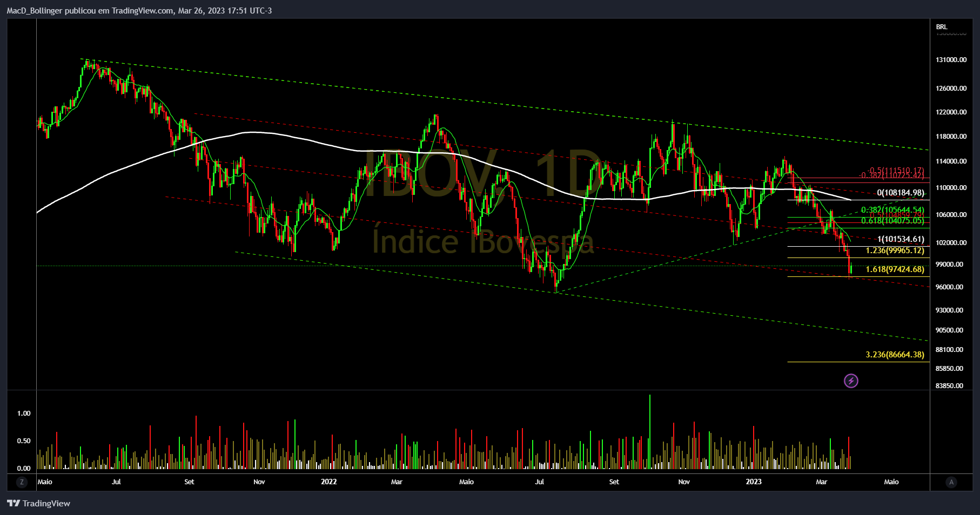The image size is (980, 515).
Task: Click the 83850.00 price axis value
Action: pos(949,386)
